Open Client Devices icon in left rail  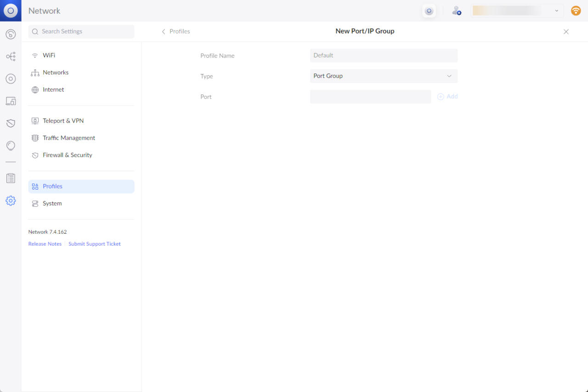pos(11,101)
